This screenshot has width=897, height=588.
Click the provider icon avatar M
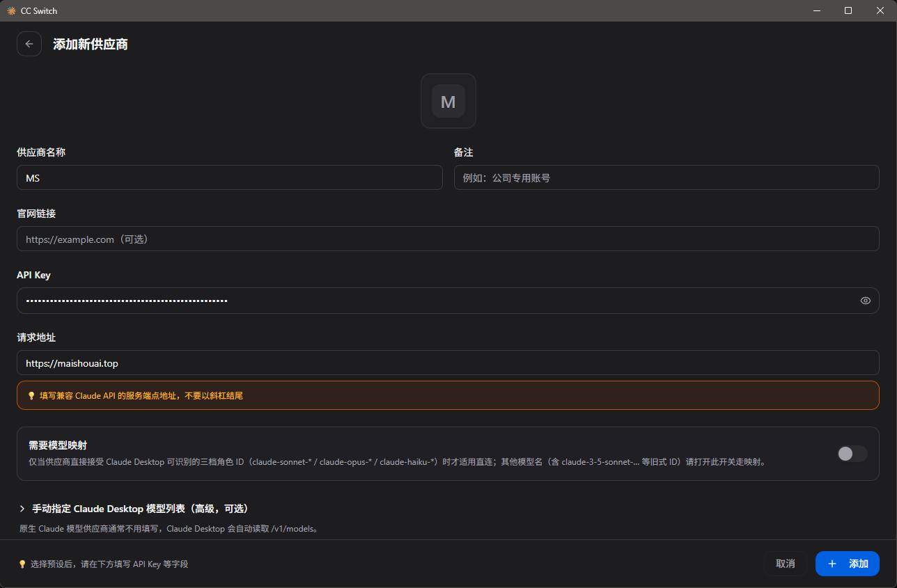point(448,102)
